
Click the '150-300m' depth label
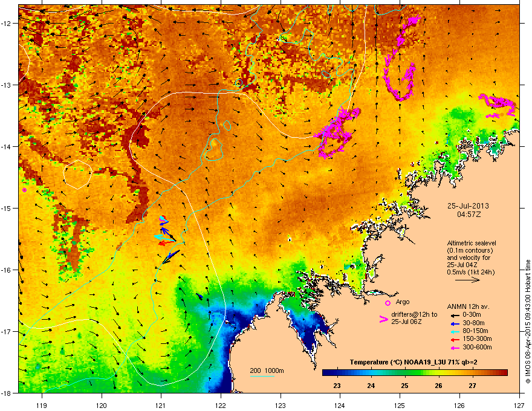click(477, 338)
